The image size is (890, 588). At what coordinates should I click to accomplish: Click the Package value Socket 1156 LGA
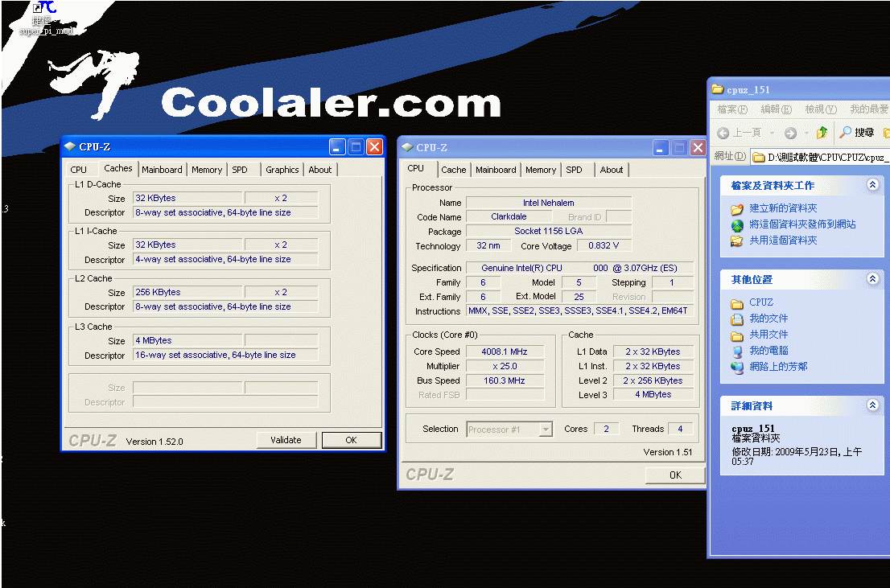click(x=549, y=231)
